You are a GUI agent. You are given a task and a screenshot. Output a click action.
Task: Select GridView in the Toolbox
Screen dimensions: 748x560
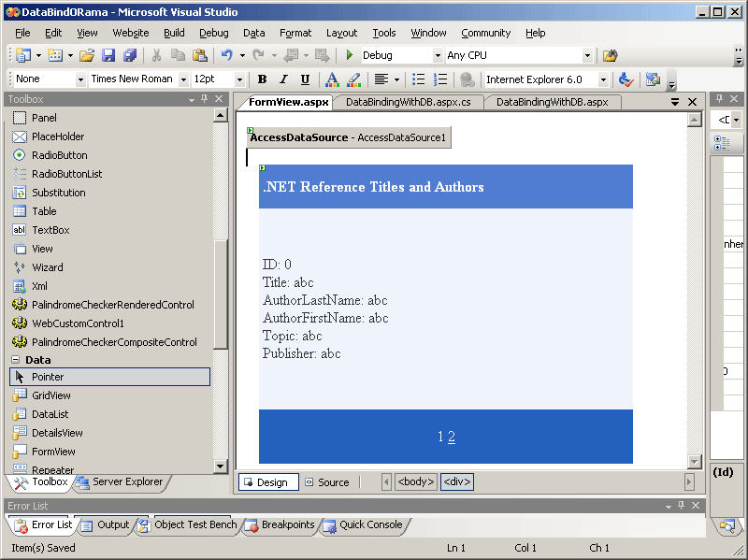pyautogui.click(x=50, y=395)
